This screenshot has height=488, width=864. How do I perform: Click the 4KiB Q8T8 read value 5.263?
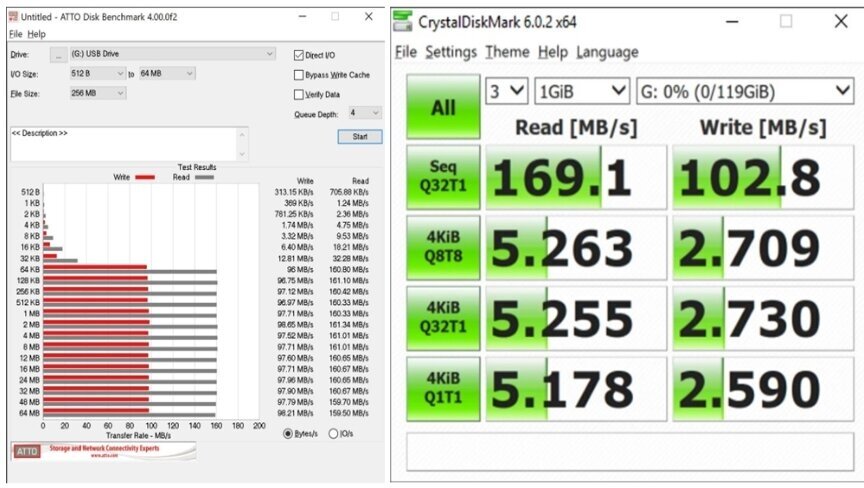[x=576, y=248]
